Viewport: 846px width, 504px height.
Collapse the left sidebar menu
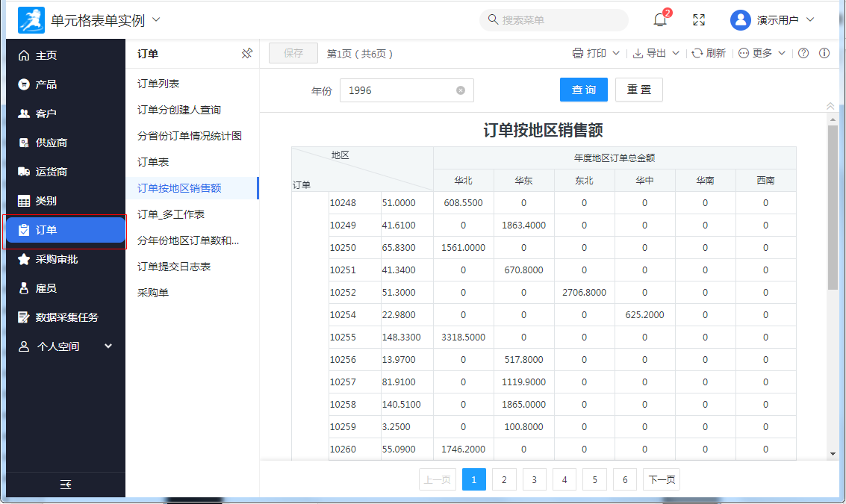[x=66, y=485]
